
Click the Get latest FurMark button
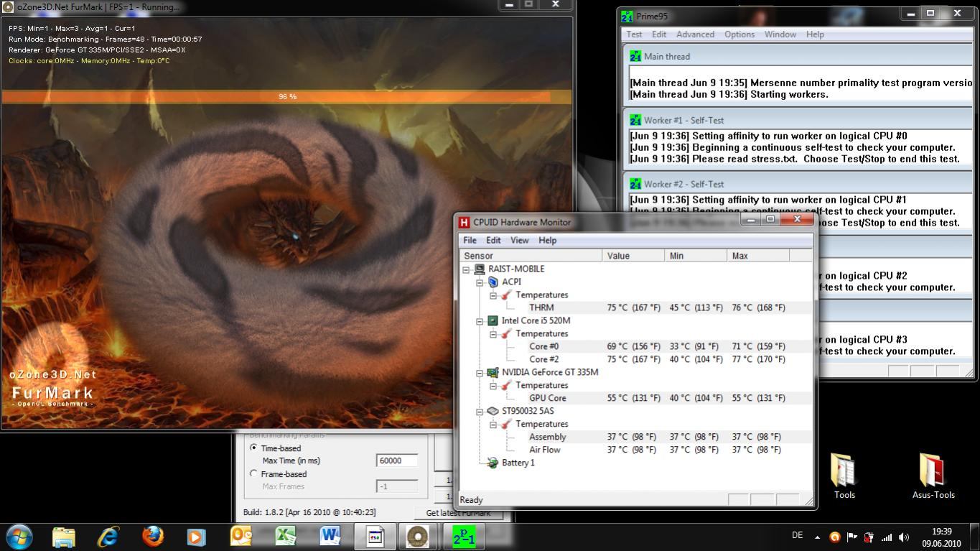(x=458, y=513)
